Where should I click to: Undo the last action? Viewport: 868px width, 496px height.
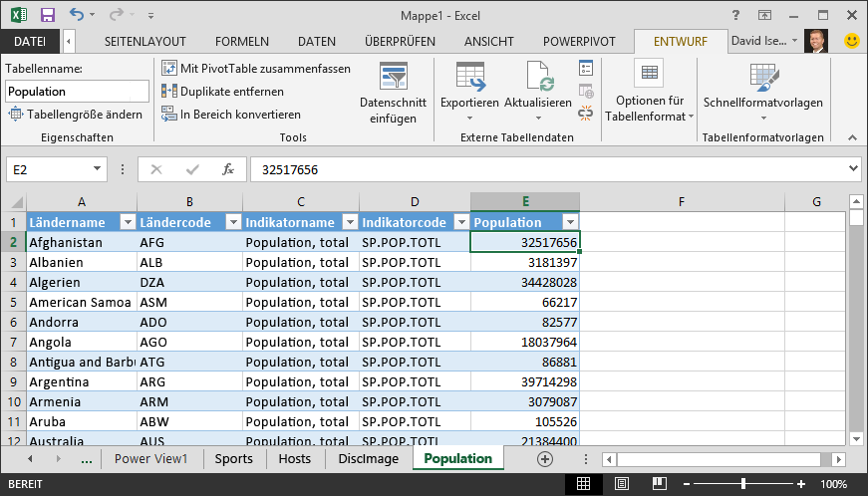[x=77, y=15]
